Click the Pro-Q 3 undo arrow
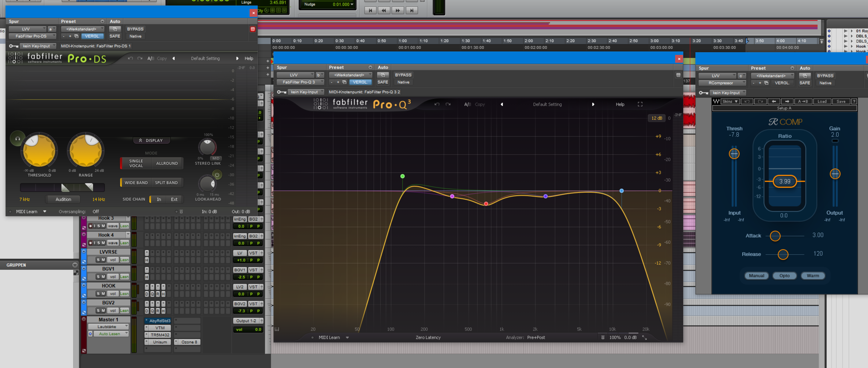868x368 pixels. click(437, 104)
